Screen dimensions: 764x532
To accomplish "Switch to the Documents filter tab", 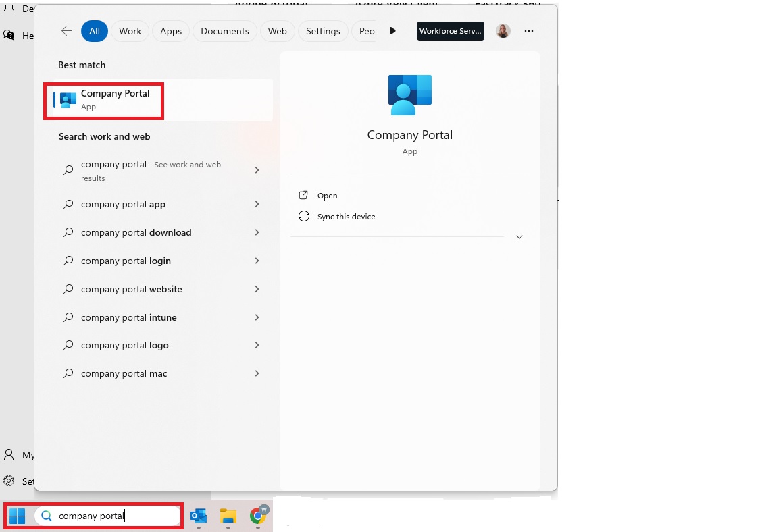I will (x=225, y=31).
